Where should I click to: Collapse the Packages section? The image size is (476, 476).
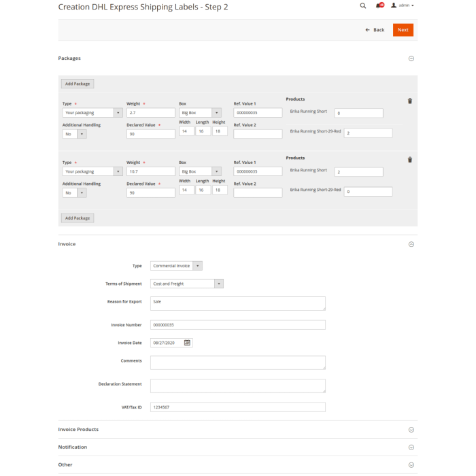tap(411, 58)
